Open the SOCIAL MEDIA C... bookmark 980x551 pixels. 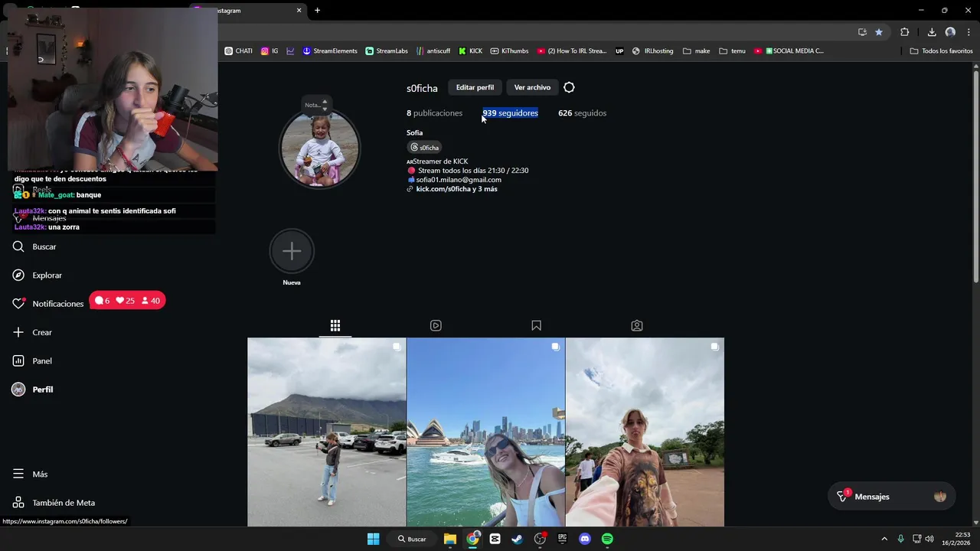[789, 51]
